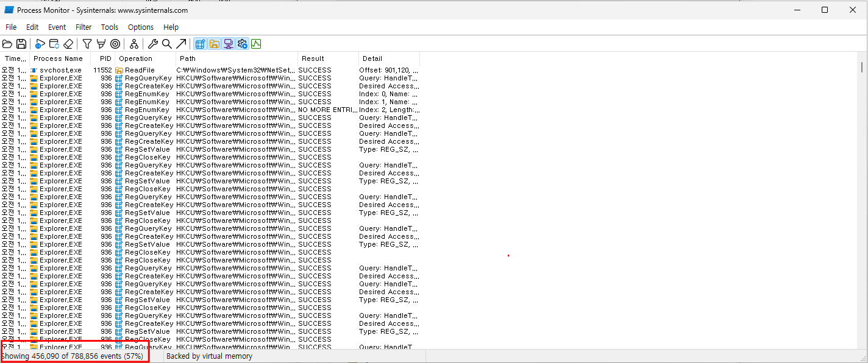Select the svchost.exe process row
868x363 pixels.
pyautogui.click(x=210, y=70)
